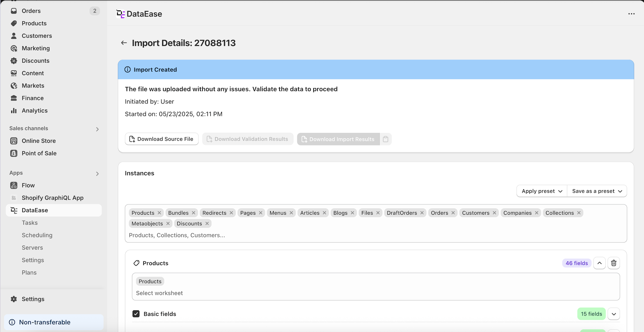
Task: Open the Tasks submenu item
Action: pyautogui.click(x=30, y=223)
